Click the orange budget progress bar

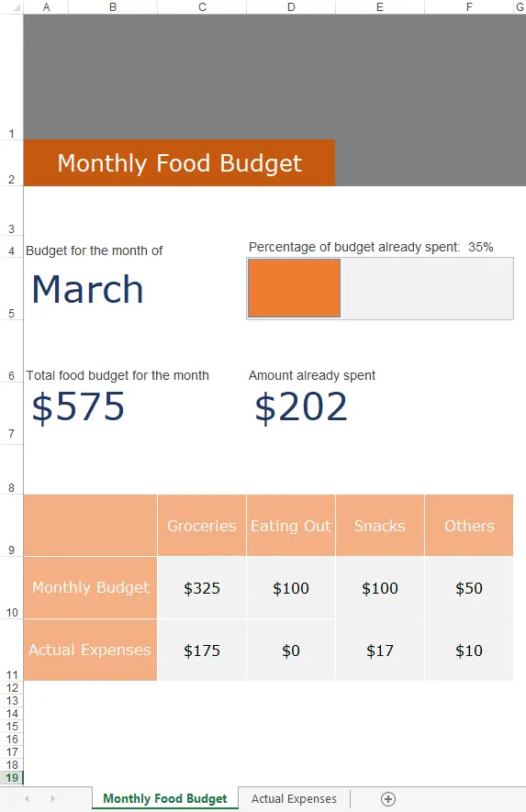click(295, 288)
